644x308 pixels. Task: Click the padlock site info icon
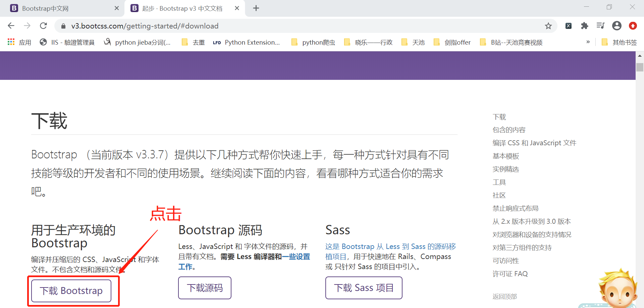tap(63, 26)
